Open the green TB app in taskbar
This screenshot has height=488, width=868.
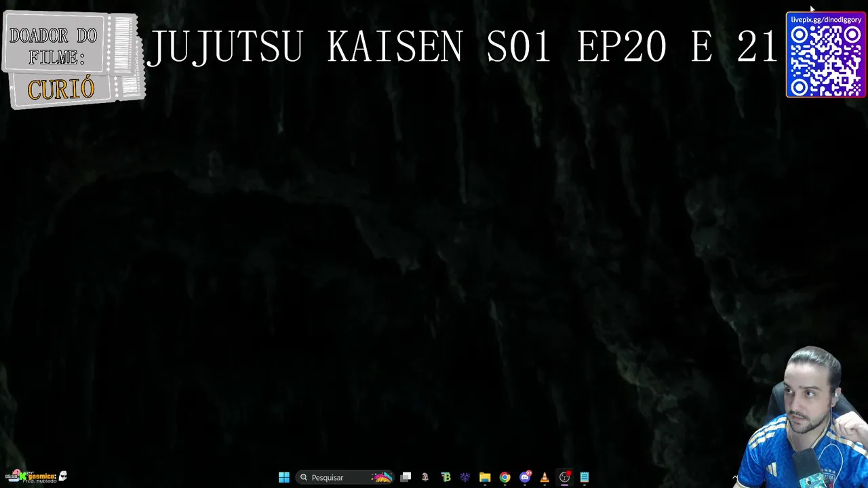[446, 478]
